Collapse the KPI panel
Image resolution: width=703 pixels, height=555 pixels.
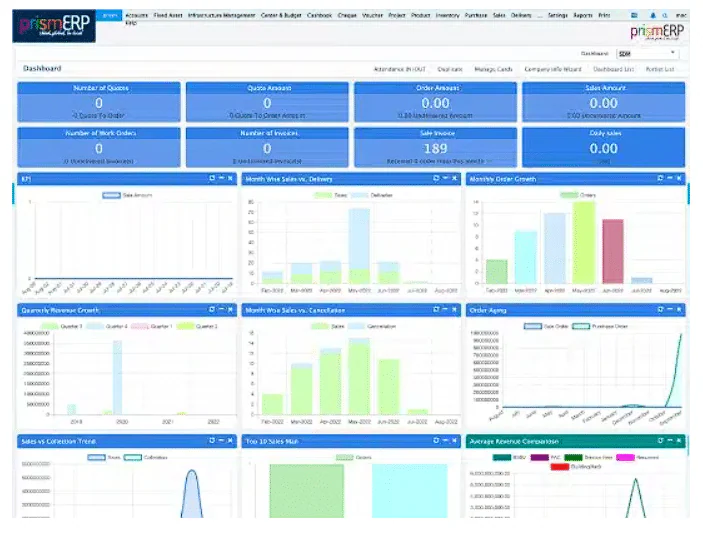click(221, 178)
